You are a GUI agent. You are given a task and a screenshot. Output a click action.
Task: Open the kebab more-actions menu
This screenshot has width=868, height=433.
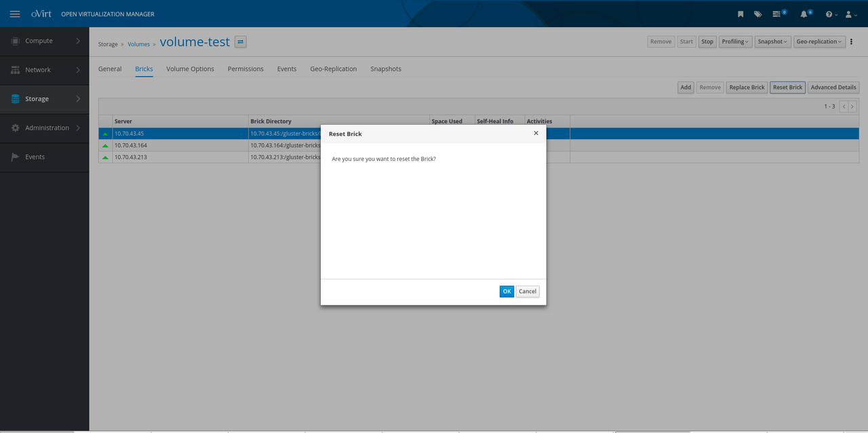point(852,41)
